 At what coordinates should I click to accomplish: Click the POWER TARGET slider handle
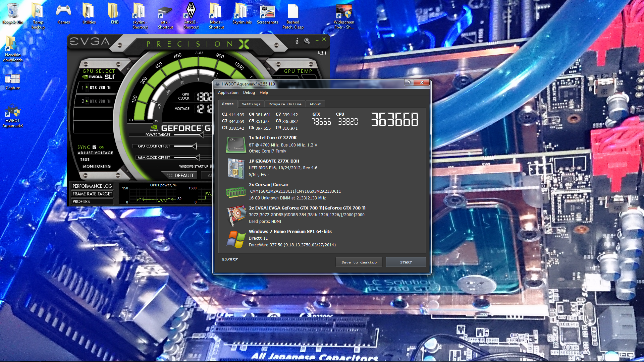pos(202,135)
